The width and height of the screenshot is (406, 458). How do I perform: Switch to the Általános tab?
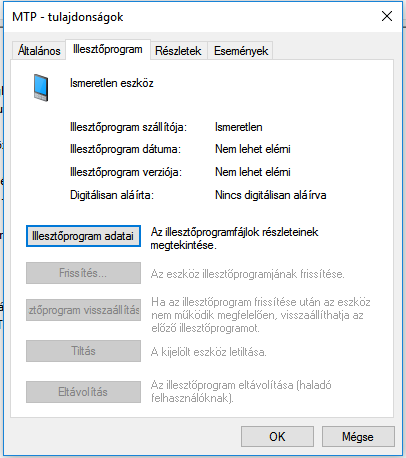pyautogui.click(x=39, y=51)
